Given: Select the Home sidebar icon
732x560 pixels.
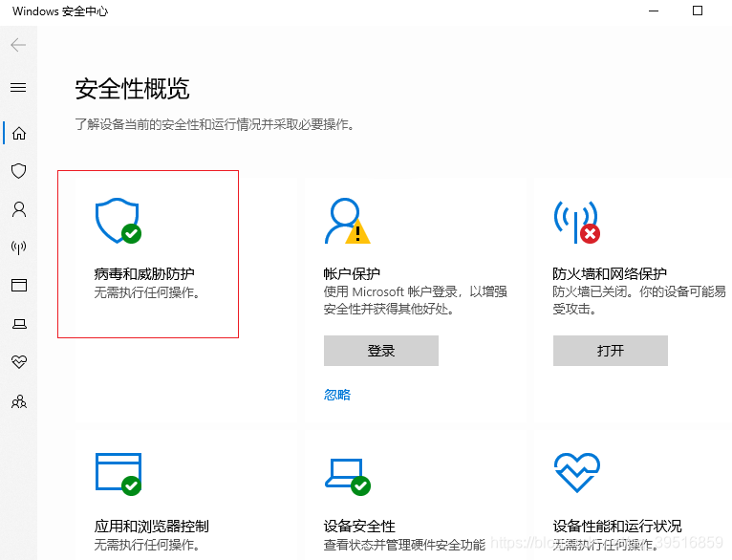Looking at the screenshot, I should pyautogui.click(x=19, y=133).
